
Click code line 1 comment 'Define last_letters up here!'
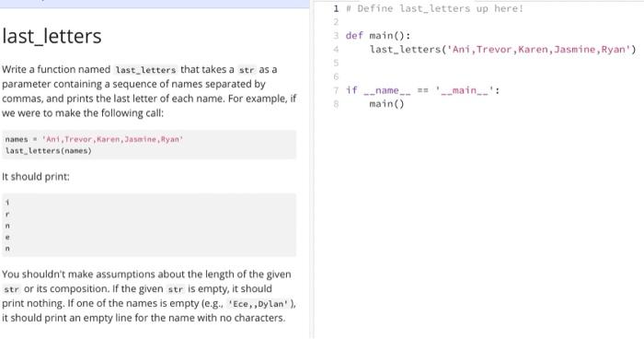434,8
